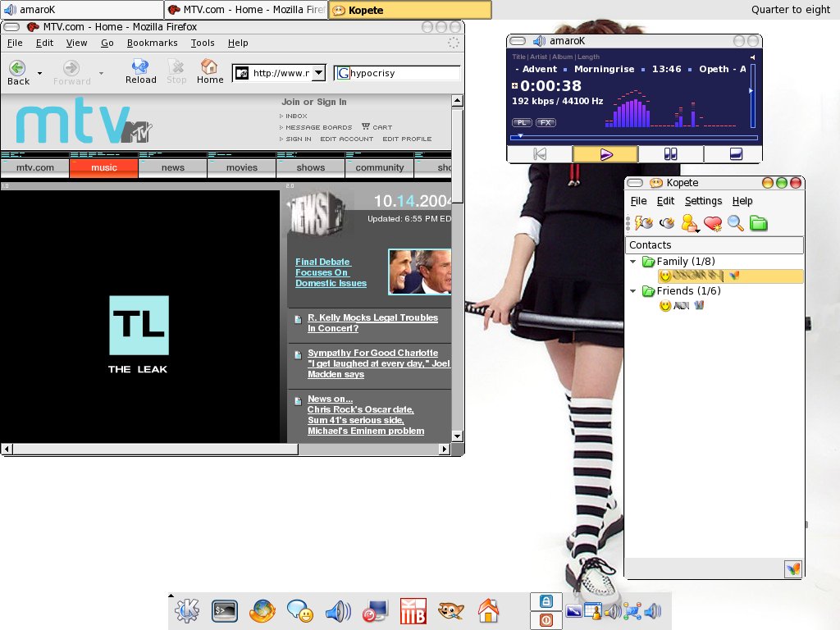Toggle amaroK remaining time display plus sign

515,85
